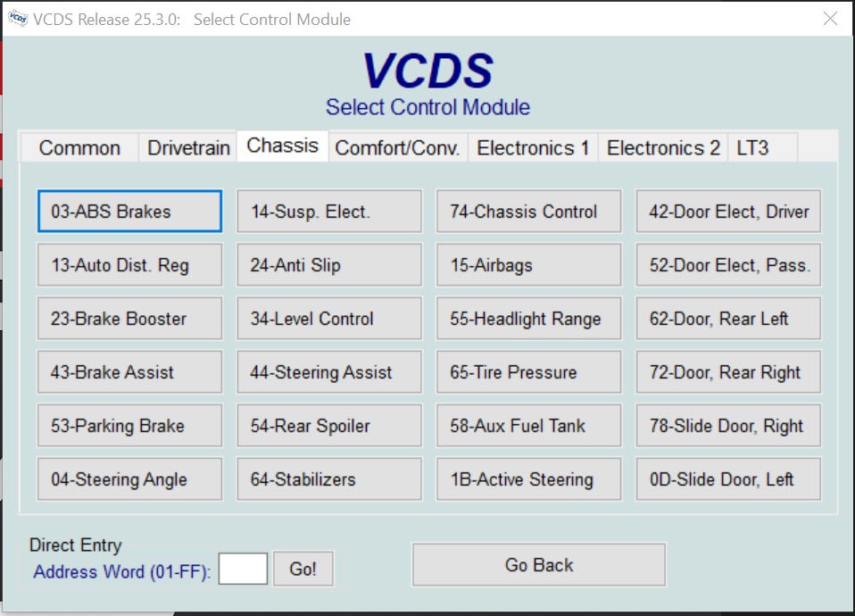Open 74-Chassis Control module
The width and height of the screenshot is (855, 616).
529,212
